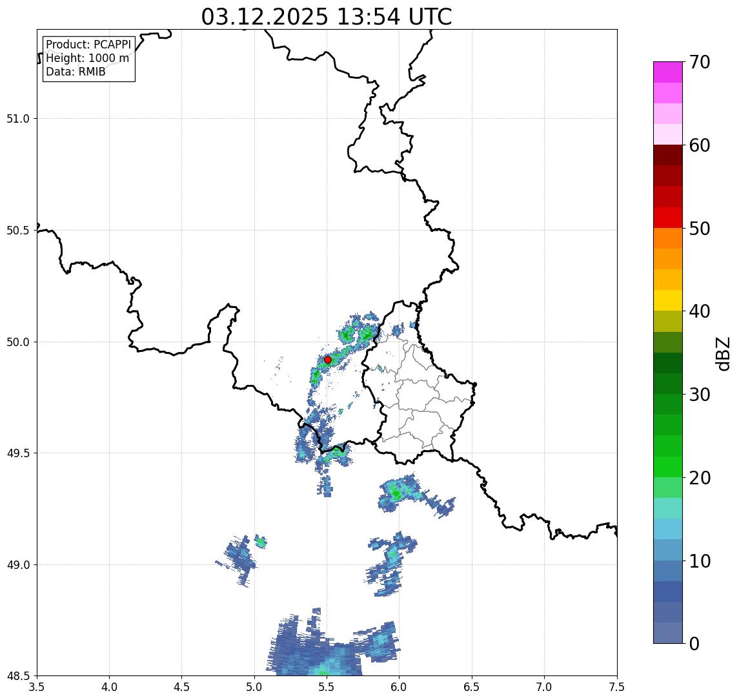Screen dimensions: 739x700
Task: Click the latitude label 50.0
Action: (x=18, y=342)
